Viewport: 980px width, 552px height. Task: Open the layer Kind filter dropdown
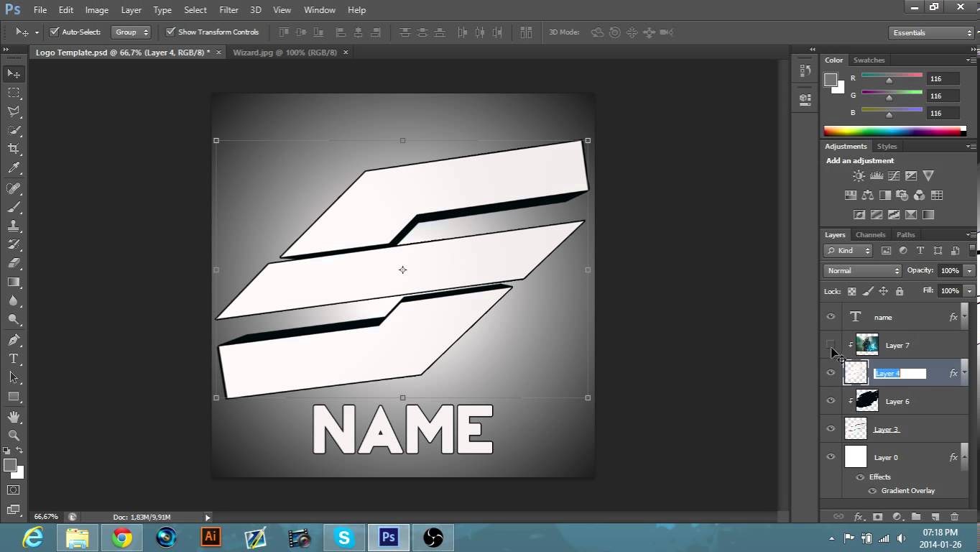pyautogui.click(x=849, y=251)
